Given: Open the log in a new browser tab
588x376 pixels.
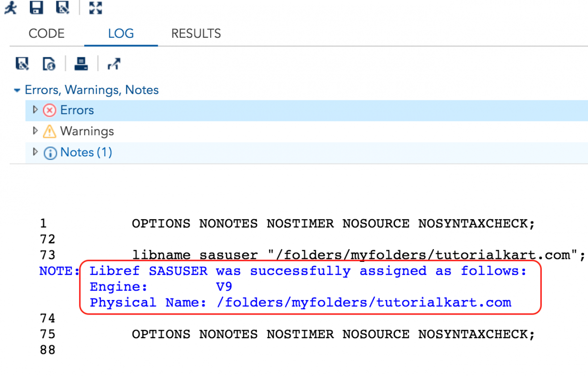Looking at the screenshot, I should pyautogui.click(x=114, y=64).
